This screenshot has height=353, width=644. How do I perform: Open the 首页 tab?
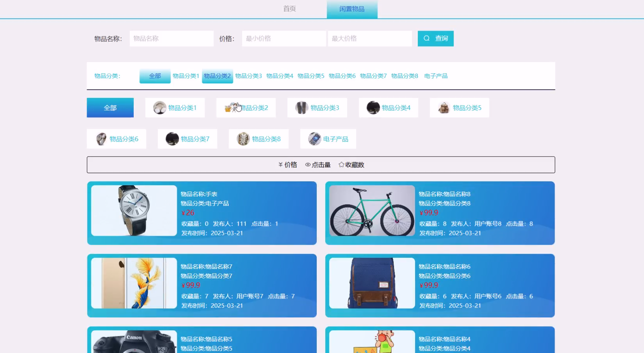pyautogui.click(x=290, y=9)
